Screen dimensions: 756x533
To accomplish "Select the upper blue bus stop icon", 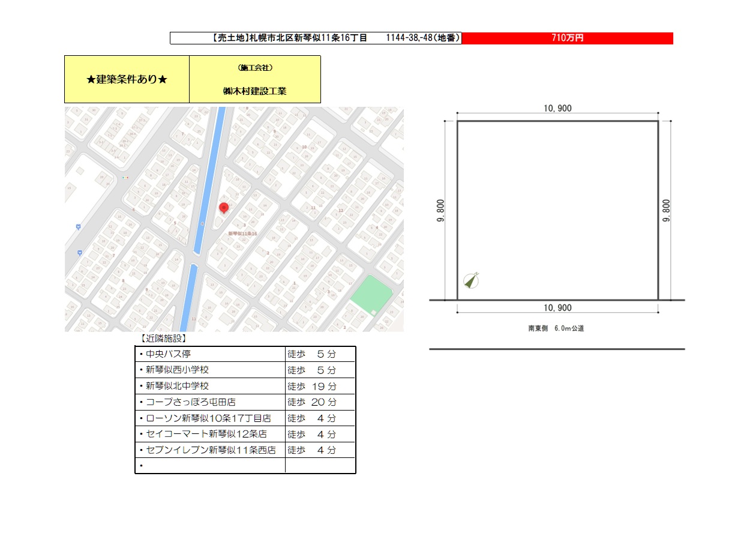I will [79, 226].
